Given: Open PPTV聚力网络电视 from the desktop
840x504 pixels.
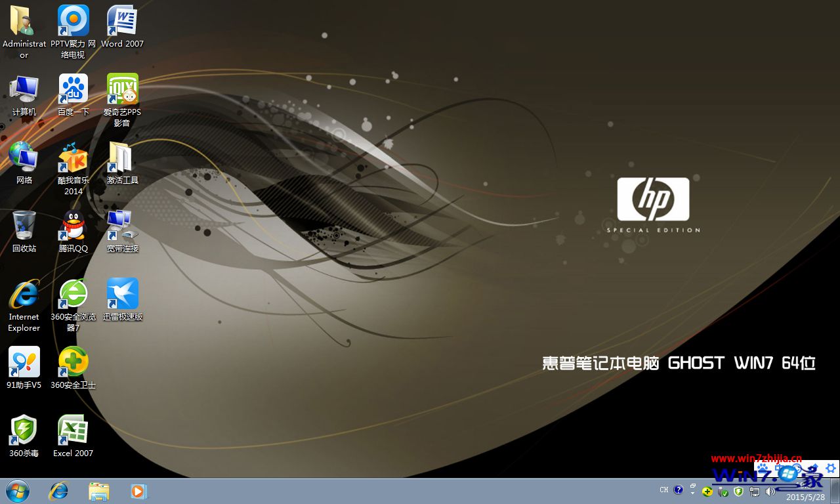Looking at the screenshot, I should pyautogui.click(x=73, y=20).
